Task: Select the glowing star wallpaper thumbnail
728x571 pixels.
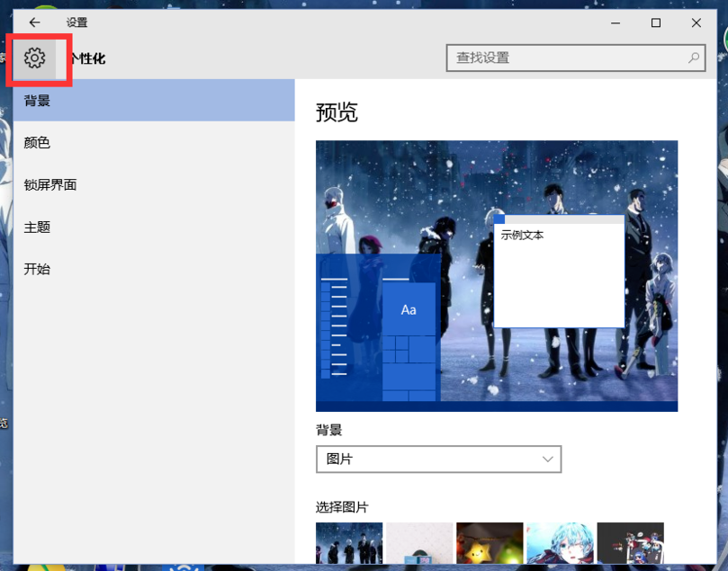Action: (489, 542)
